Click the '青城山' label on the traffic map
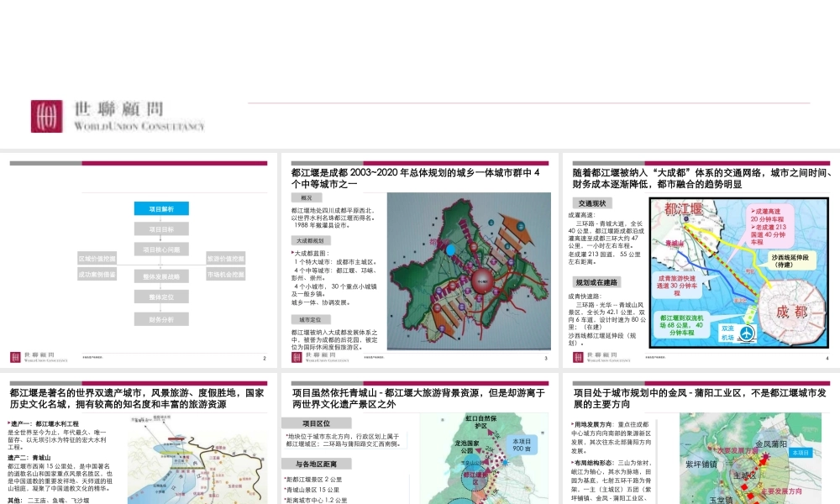The image size is (840, 504). point(675,243)
